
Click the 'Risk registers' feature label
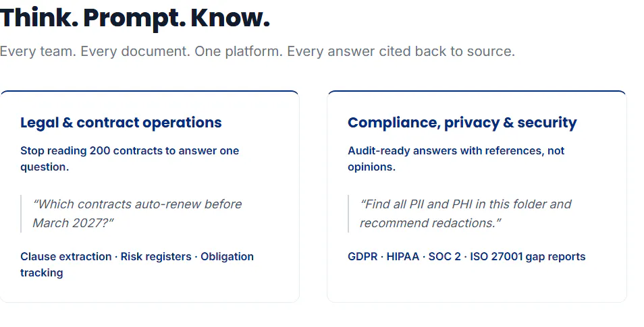156,256
